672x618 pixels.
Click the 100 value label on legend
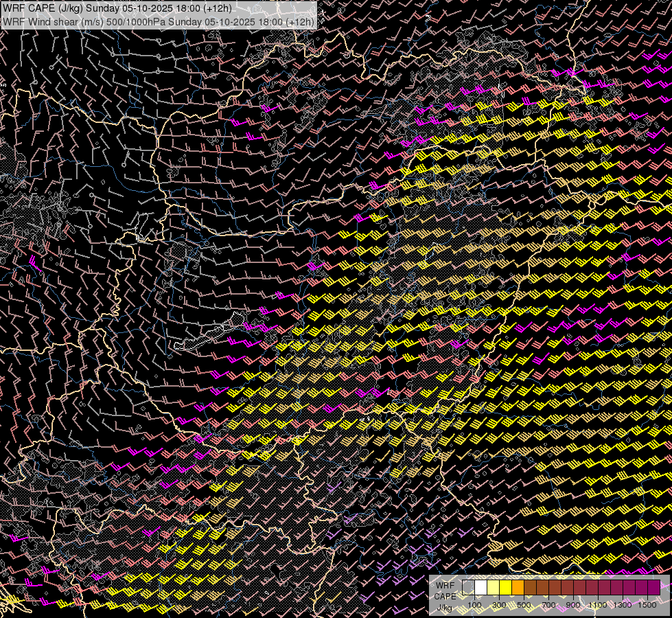coord(474,604)
